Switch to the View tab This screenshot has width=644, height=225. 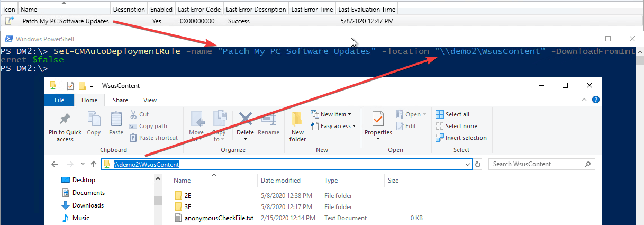[x=150, y=100]
